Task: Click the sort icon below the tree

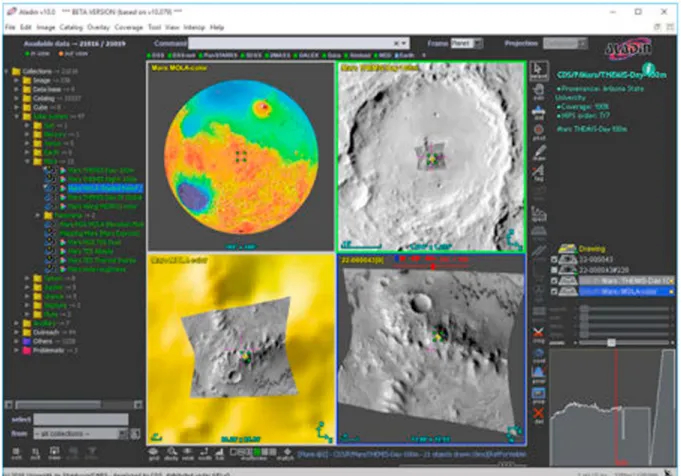Action: 35,454
